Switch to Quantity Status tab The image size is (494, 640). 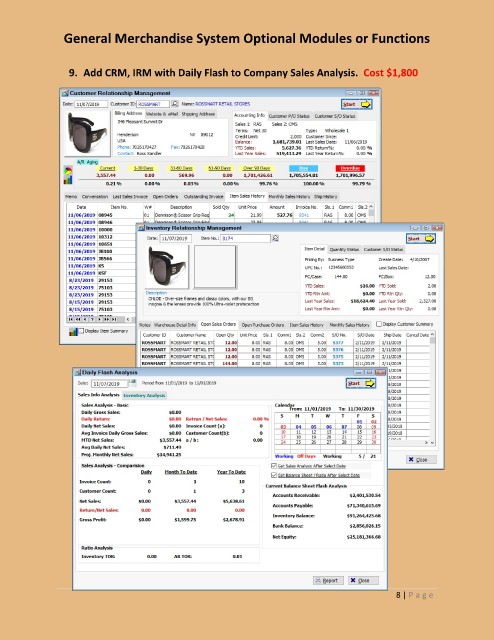click(x=345, y=249)
